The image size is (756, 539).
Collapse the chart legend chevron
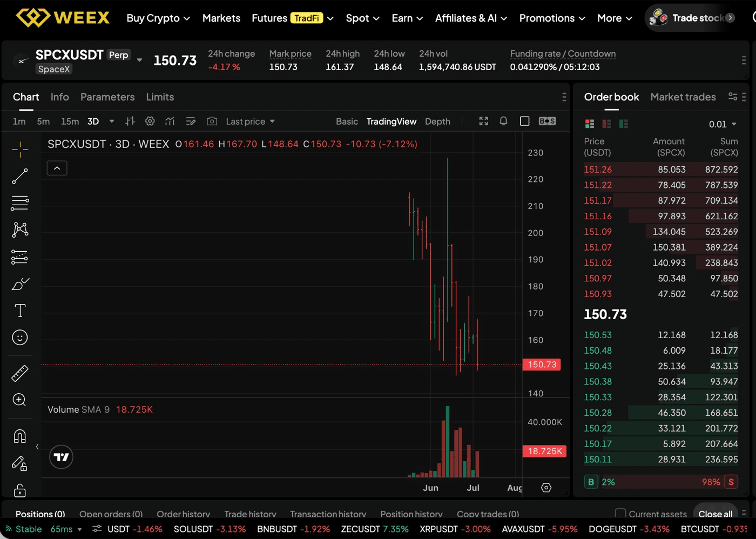[x=57, y=168]
